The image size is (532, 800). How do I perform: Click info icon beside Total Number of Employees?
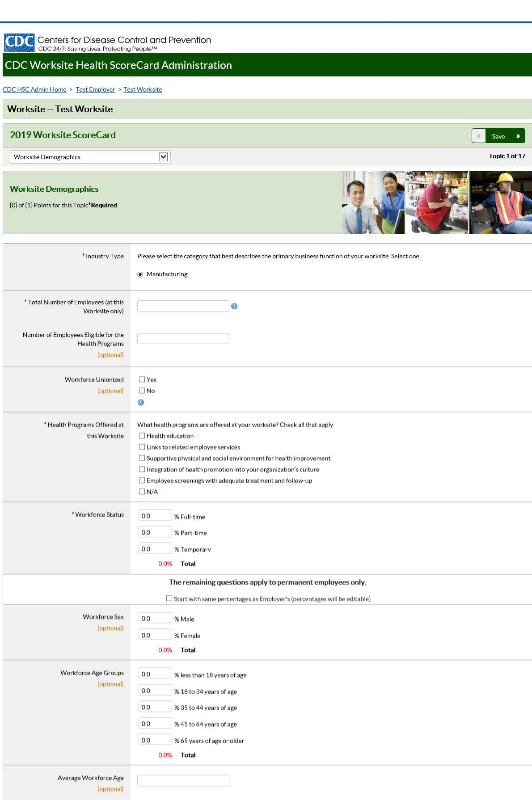(x=234, y=306)
